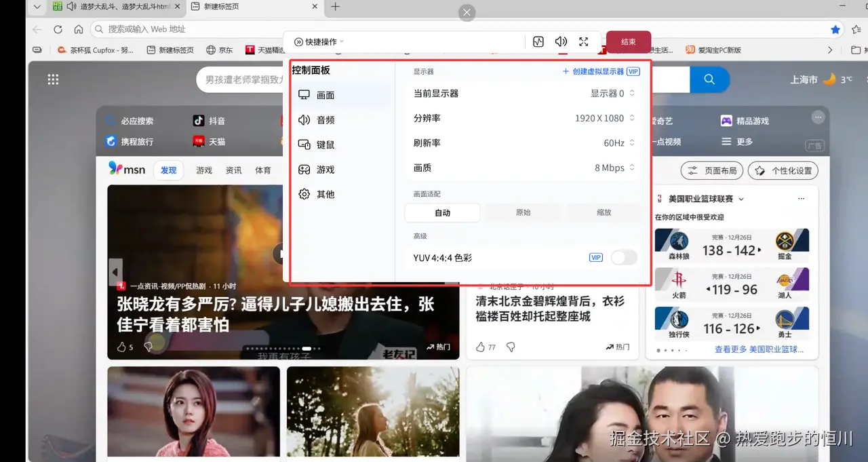This screenshot has width=868, height=462.
Task: Select 缩放 screen adaptation mode
Action: [x=603, y=212]
